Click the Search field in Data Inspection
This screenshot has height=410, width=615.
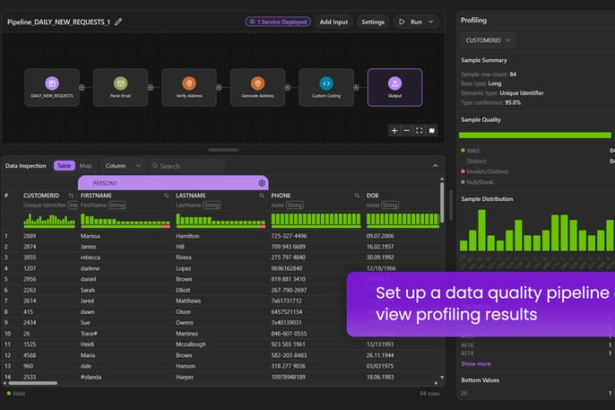click(x=187, y=166)
